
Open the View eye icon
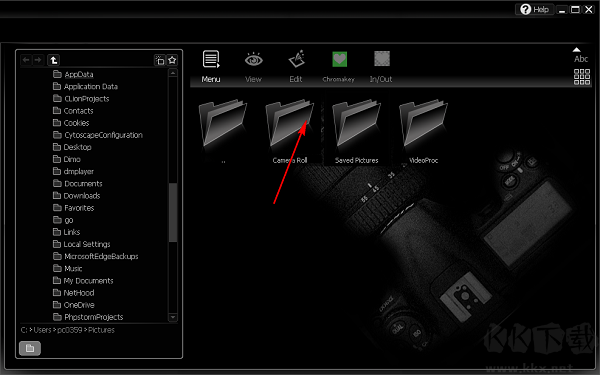coord(253,60)
